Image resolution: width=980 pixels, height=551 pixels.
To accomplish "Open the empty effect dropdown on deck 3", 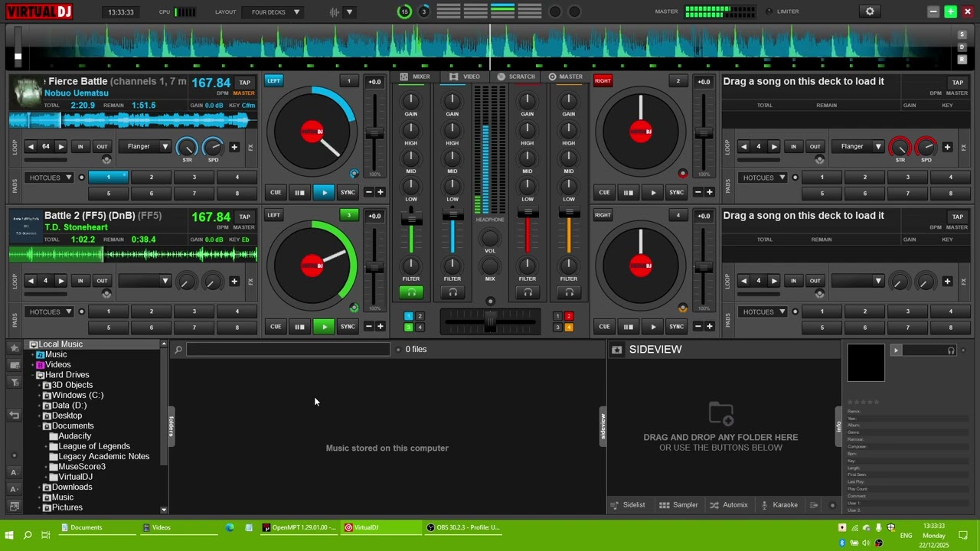I will click(144, 281).
